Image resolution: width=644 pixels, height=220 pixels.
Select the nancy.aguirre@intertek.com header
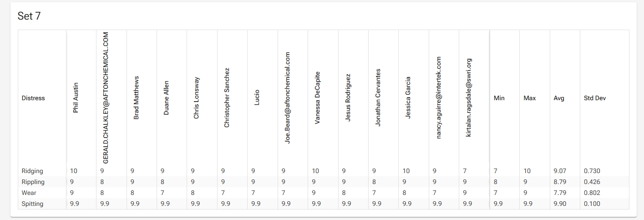[438, 98]
